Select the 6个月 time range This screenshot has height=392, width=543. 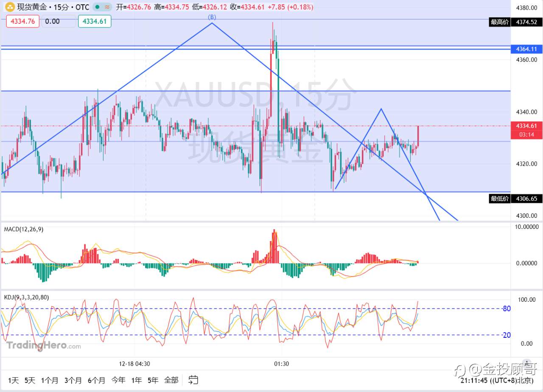click(96, 380)
